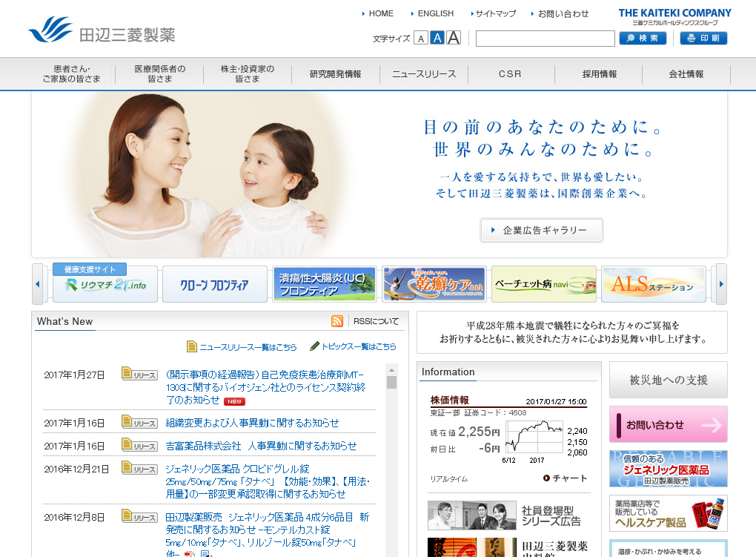Open the クロピドグレル錠 generic news link

(x=268, y=481)
